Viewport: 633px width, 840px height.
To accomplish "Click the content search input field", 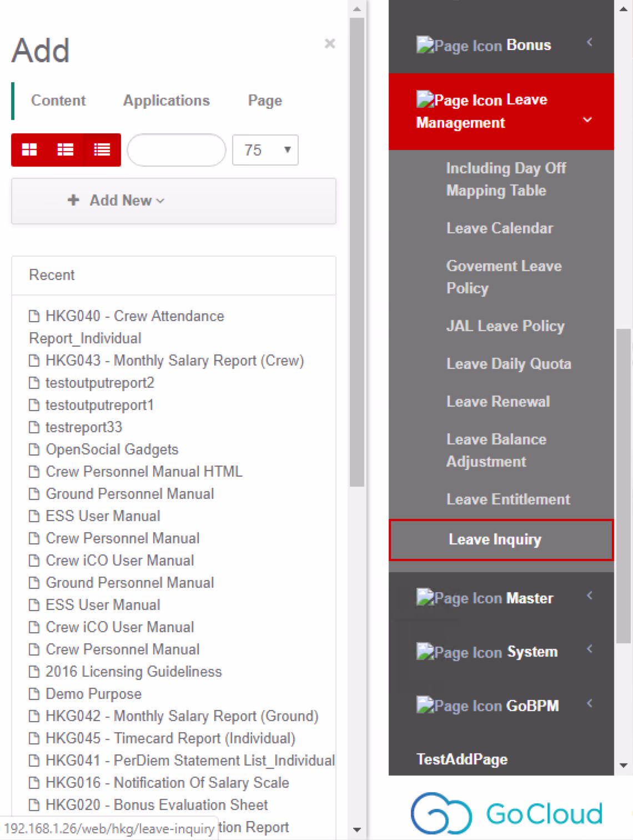I will click(176, 150).
